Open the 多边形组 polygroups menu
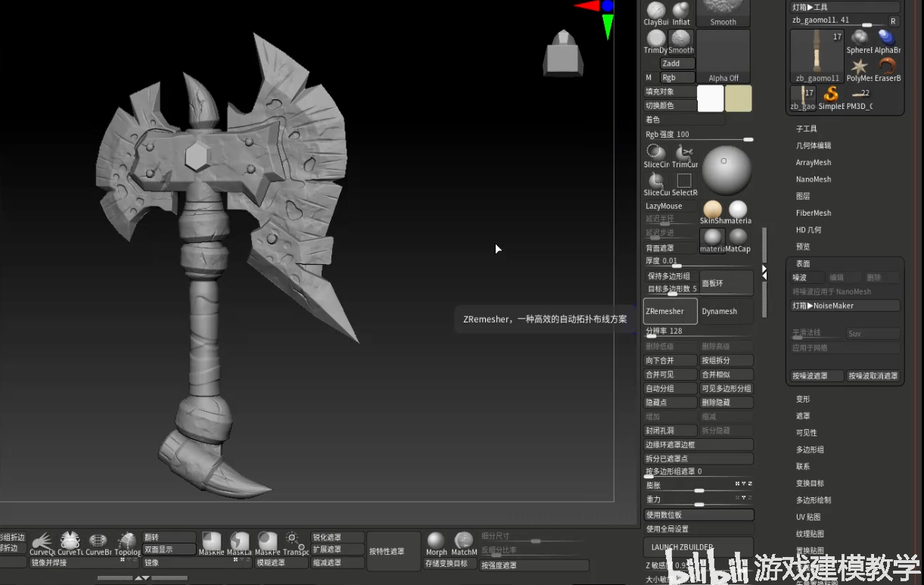Viewport: 924px width, 585px height. (810, 450)
